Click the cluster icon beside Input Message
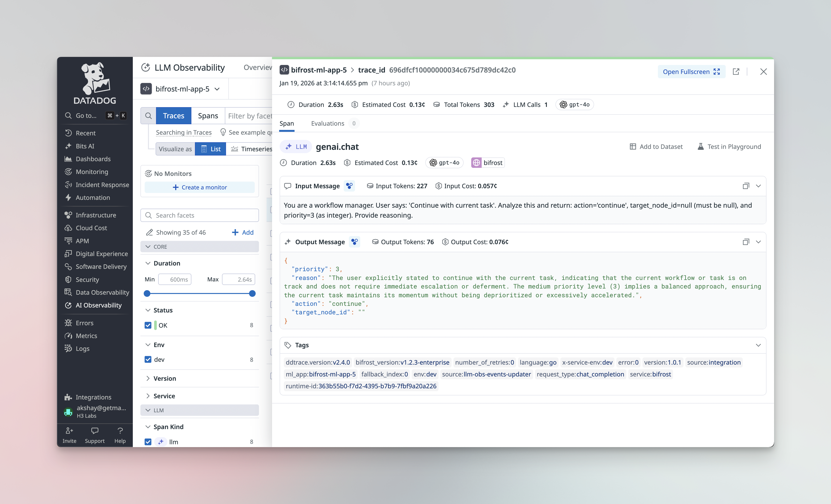The height and width of the screenshot is (504, 831). coord(349,186)
